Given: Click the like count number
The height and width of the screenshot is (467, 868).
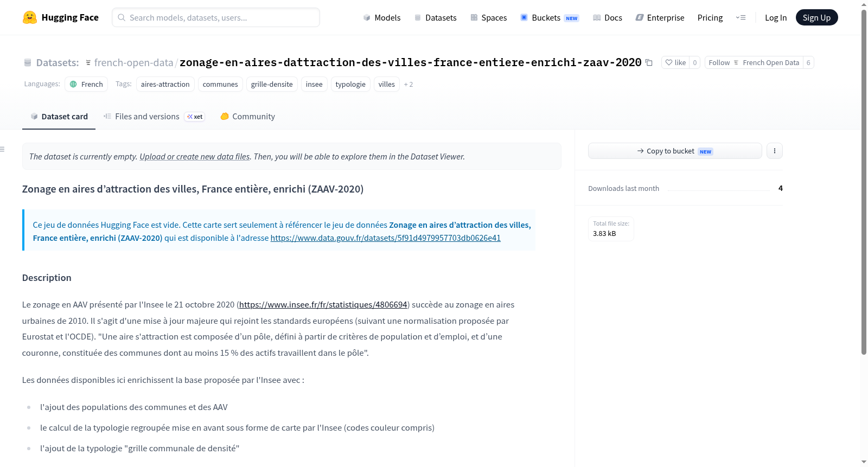Looking at the screenshot, I should 695,62.
